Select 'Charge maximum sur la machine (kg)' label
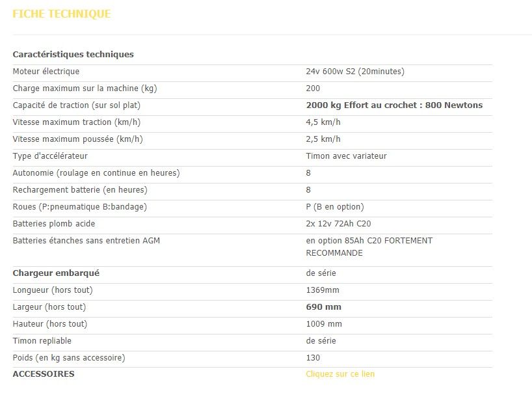The image size is (532, 395). (x=85, y=89)
